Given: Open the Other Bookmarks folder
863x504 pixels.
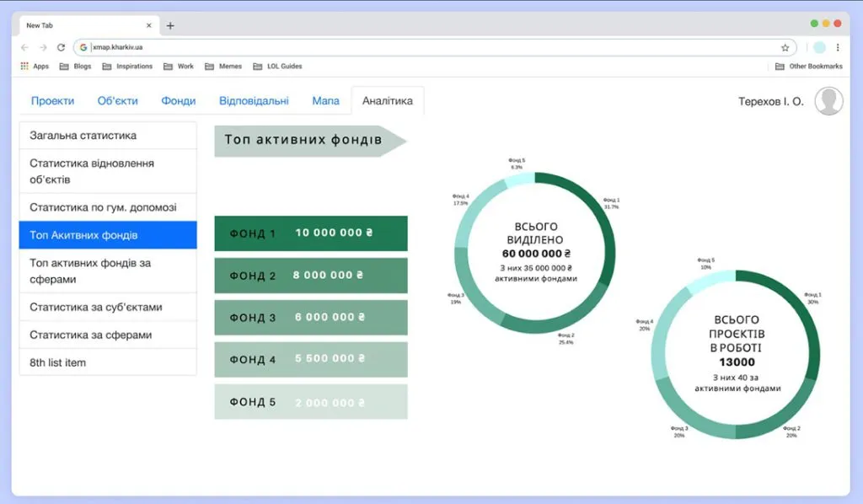Looking at the screenshot, I should (808, 67).
